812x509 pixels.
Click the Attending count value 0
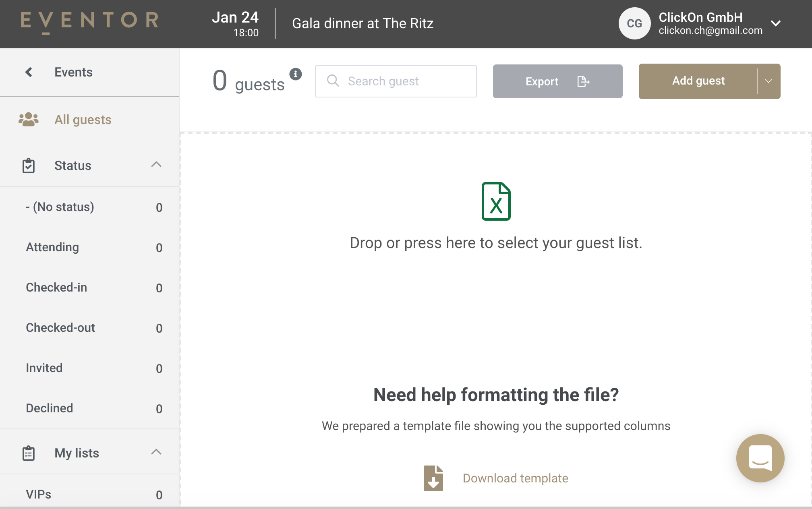pyautogui.click(x=159, y=248)
